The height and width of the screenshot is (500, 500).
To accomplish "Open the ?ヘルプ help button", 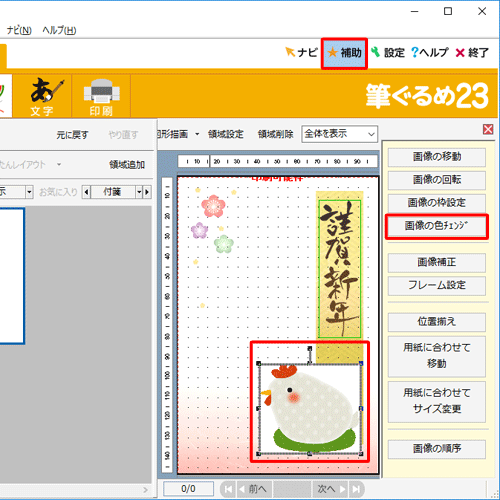I will tap(430, 53).
